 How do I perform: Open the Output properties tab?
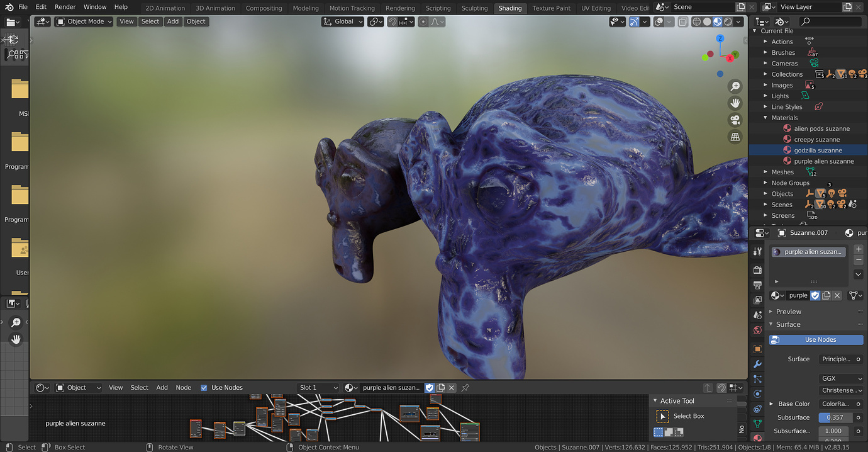pos(757,285)
